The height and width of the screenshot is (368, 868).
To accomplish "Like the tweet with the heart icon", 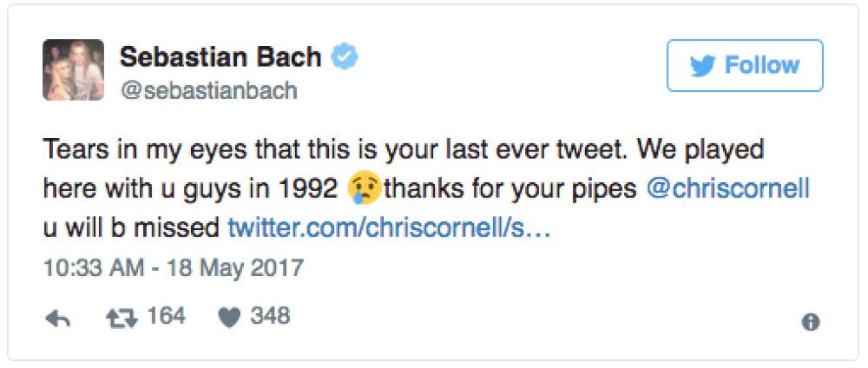I will (229, 318).
